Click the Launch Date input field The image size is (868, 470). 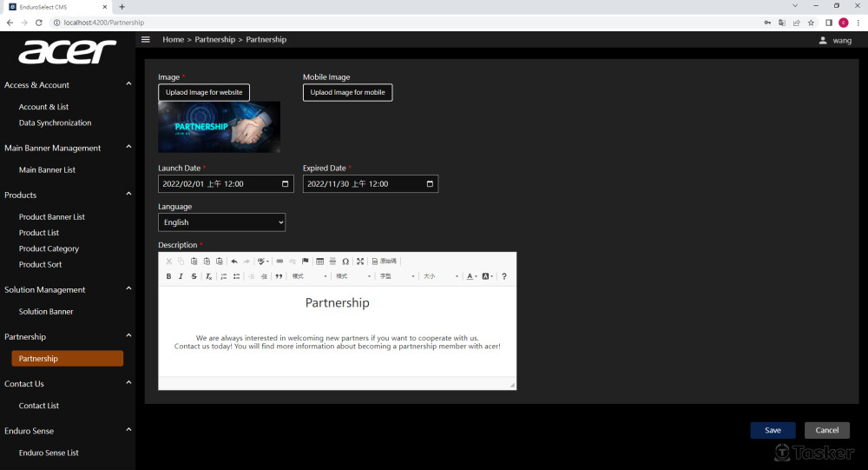(x=220, y=184)
